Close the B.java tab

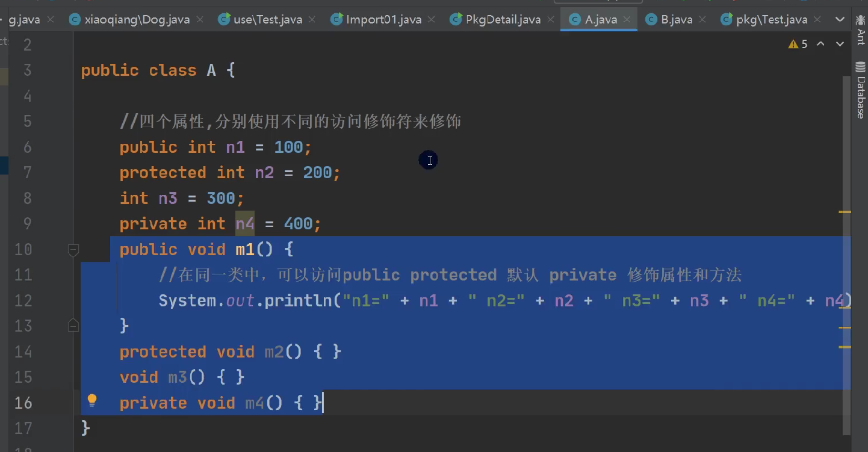click(702, 19)
